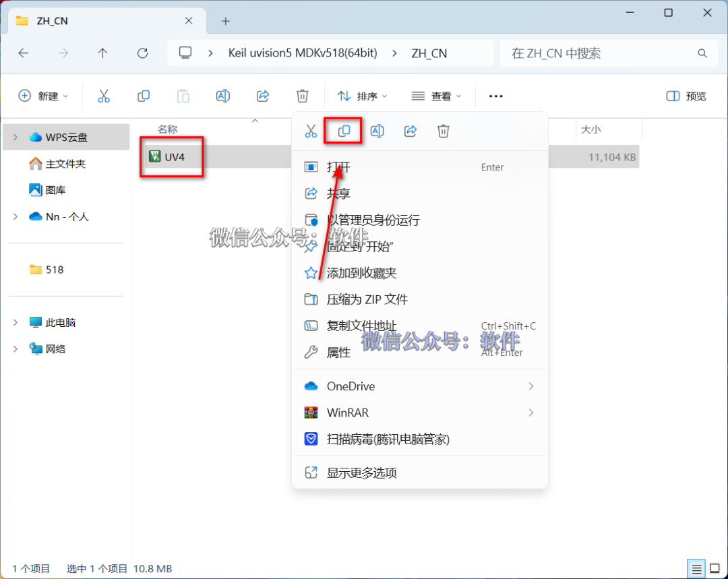Open 图库 in the sidebar
This screenshot has width=728, height=579.
click(55, 190)
